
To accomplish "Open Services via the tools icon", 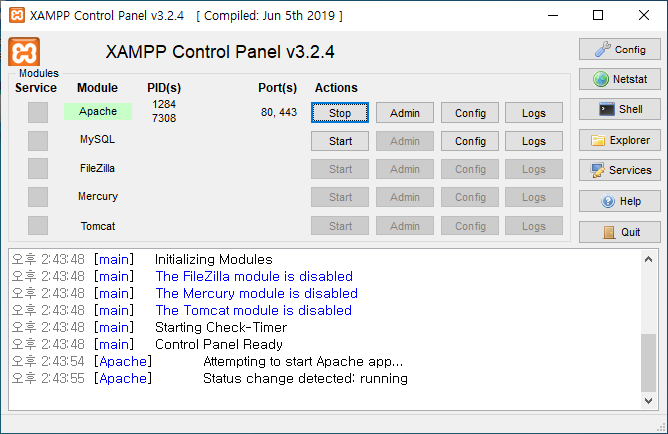I will point(619,170).
